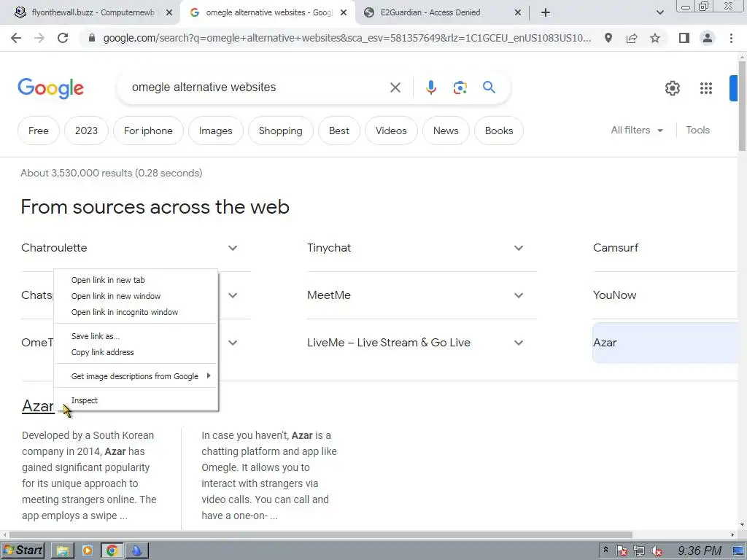747x560 pixels.
Task: Open the browser side panel
Action: [684, 38]
